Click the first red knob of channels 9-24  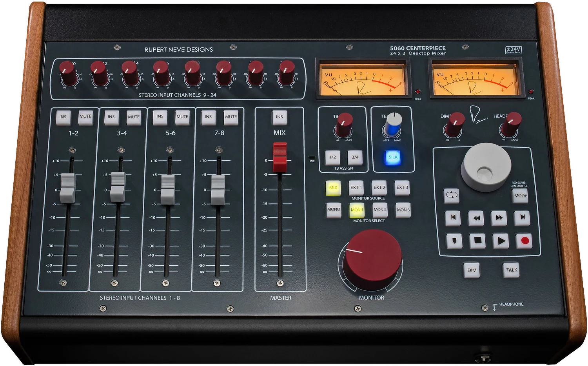coord(68,73)
